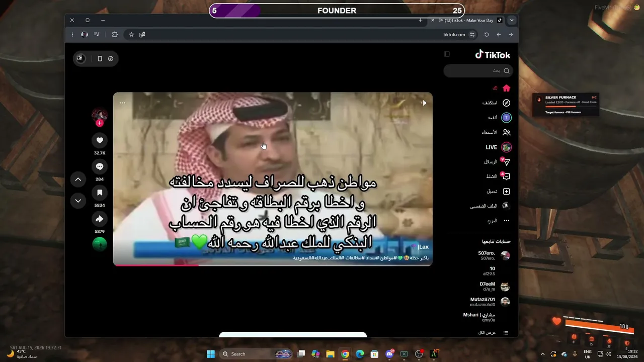Screen dimensions: 644x362
Task: Click into the TikTok search field
Action: [x=478, y=71]
